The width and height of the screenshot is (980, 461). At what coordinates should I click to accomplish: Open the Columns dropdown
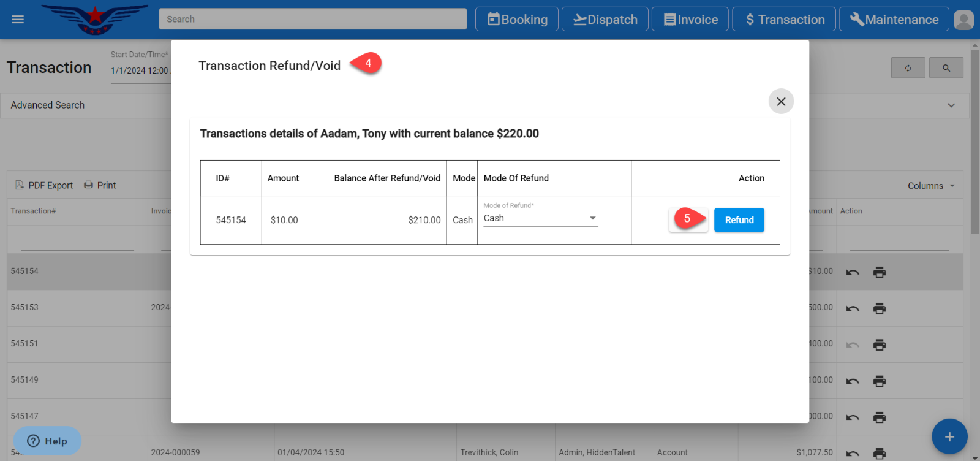[x=931, y=186]
